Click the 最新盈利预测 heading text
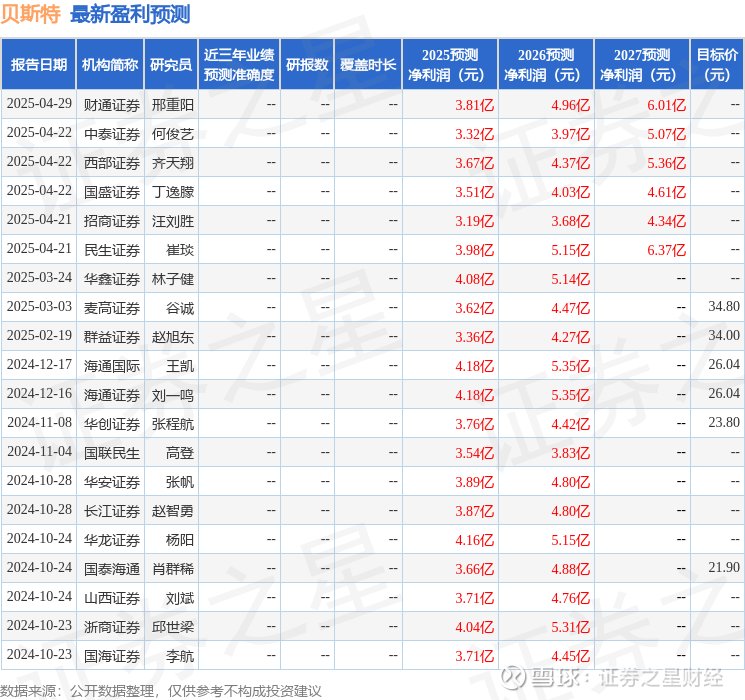Viewport: 745px width, 700px height. click(x=130, y=14)
